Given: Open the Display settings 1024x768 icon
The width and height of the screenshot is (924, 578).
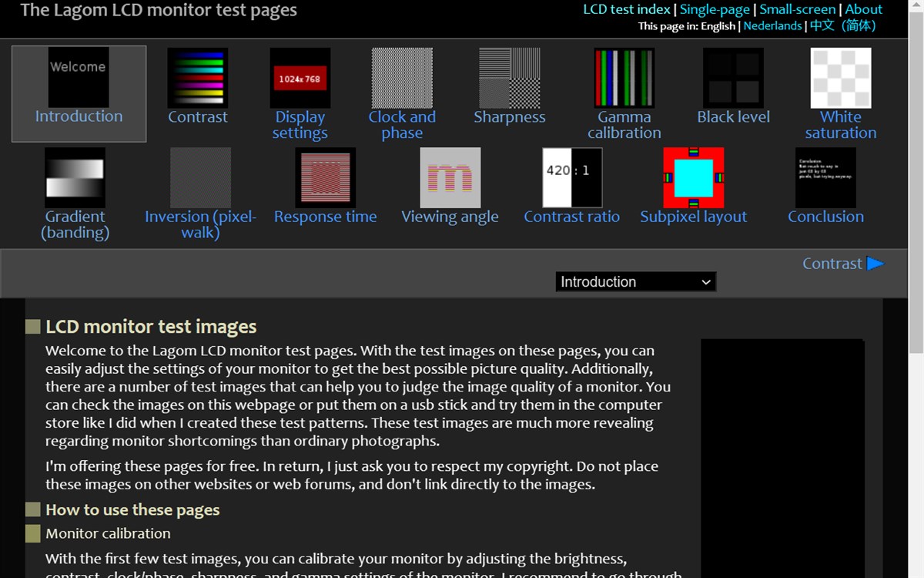Looking at the screenshot, I should [x=300, y=76].
